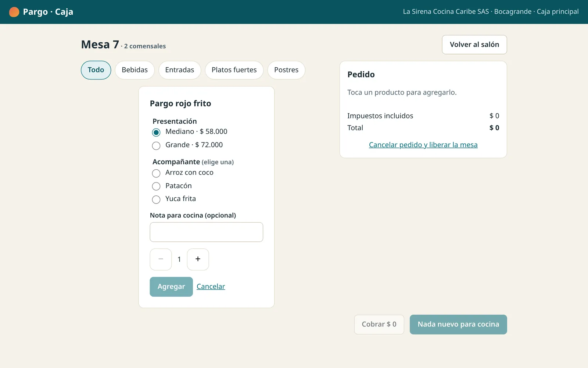Screen dimensions: 588x368
Task: Click 'Toca un producto para agregarlo' message
Action: pyautogui.click(x=402, y=92)
